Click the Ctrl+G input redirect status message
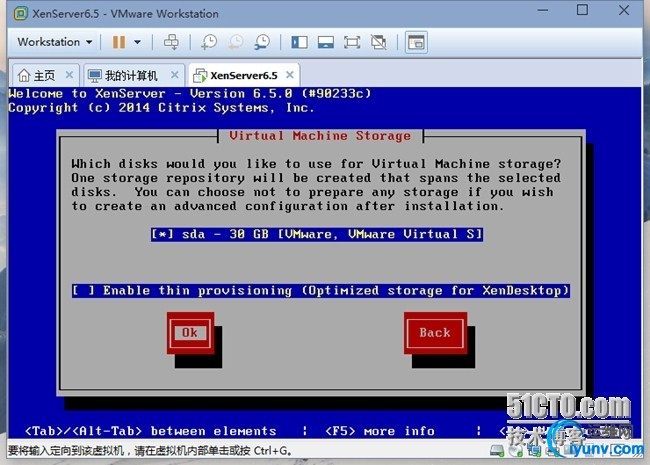This screenshot has width=650, height=465. 150,450
